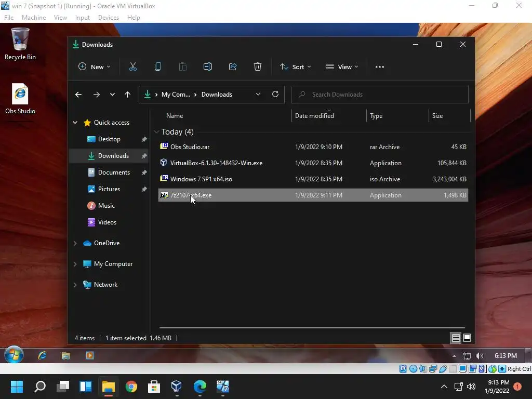Open Microsoft Edge from the taskbar
Screen dimensions: 532x399
coord(200,387)
